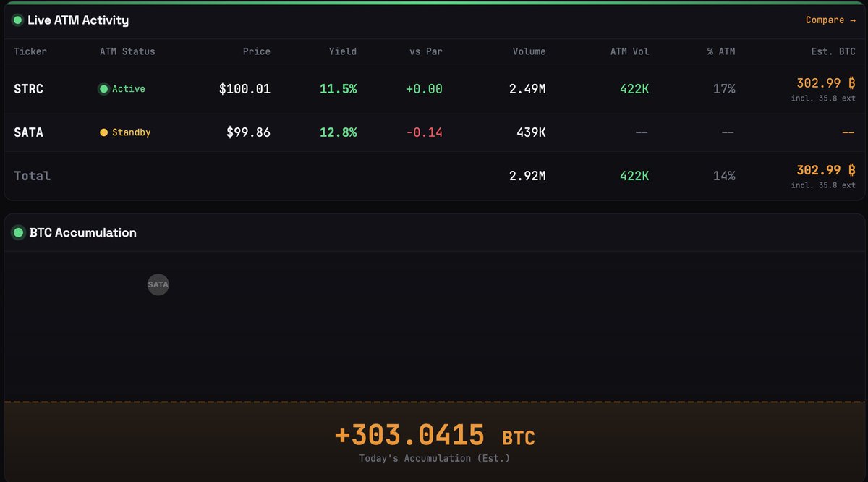868x482 pixels.
Task: Sort by the ATM Vol column header
Action: tap(630, 51)
